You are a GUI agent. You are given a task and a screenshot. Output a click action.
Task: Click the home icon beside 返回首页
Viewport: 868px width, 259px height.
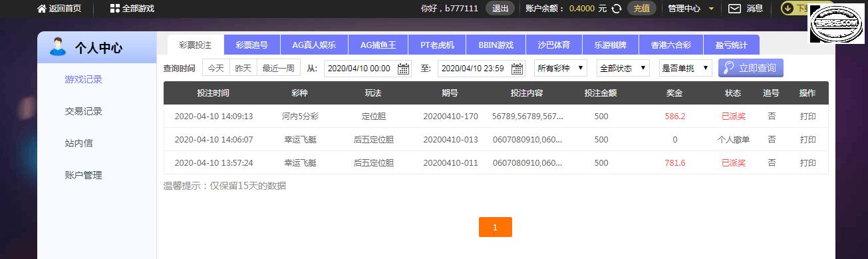pyautogui.click(x=42, y=9)
